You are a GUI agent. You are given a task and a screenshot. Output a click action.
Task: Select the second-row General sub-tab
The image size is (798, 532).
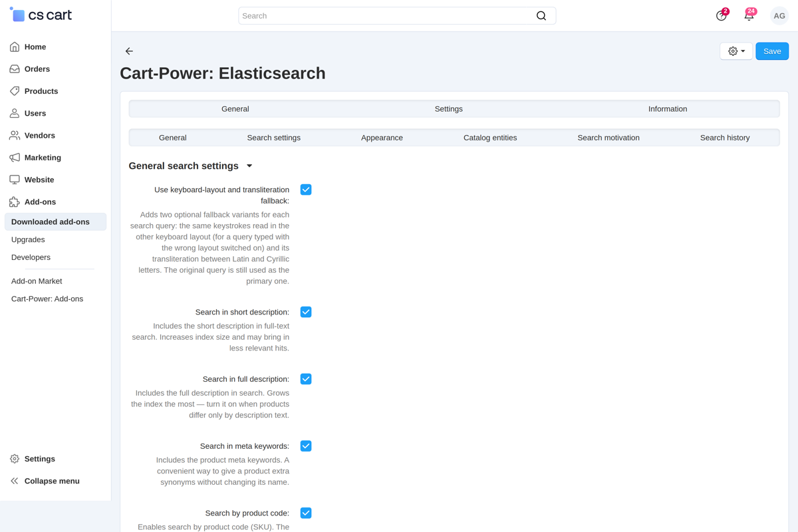coord(173,138)
